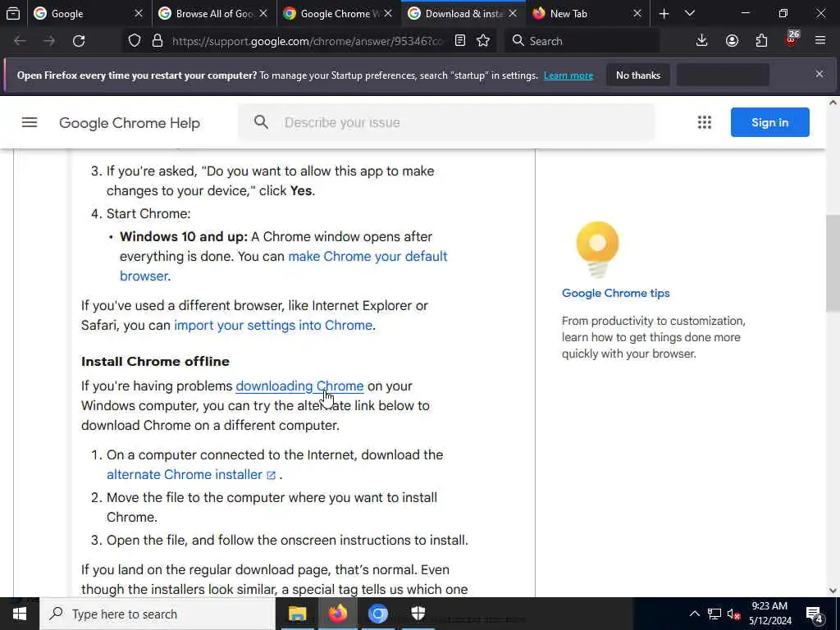This screenshot has width=840, height=630.
Task: Toggle reader view icon in address bar
Action: pos(459,41)
